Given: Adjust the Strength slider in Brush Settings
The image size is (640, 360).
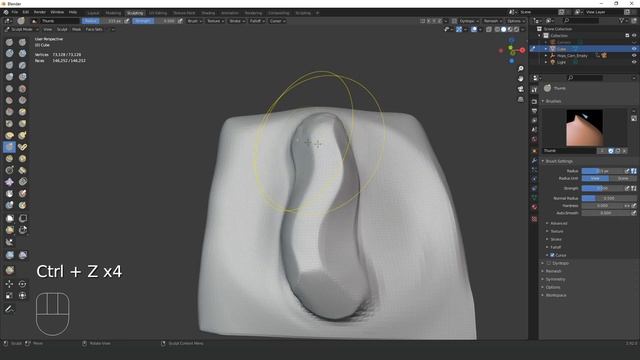Looking at the screenshot, I should [603, 188].
